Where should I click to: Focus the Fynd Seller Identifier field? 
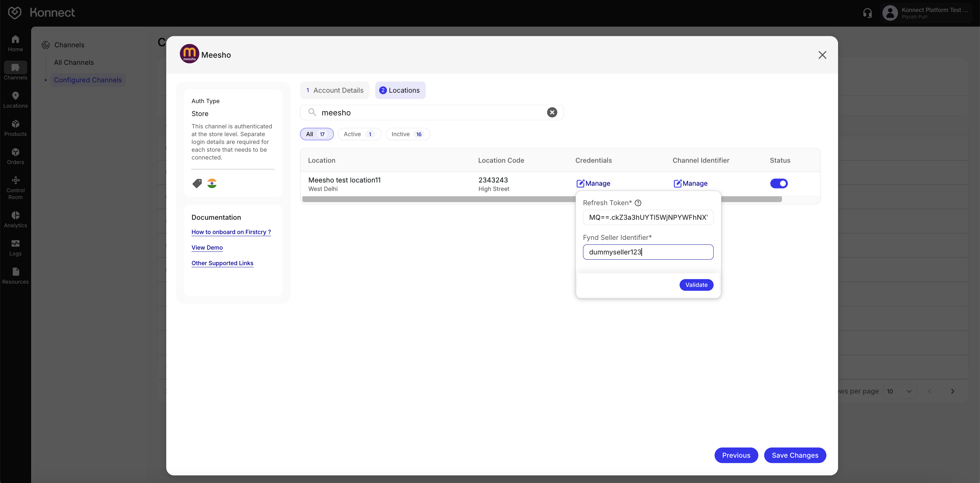coord(648,252)
